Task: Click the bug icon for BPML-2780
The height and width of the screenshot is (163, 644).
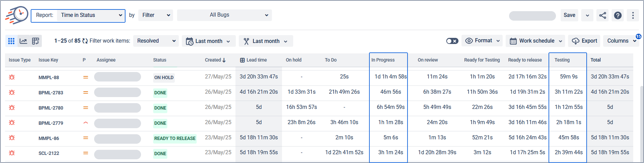Action: pyautogui.click(x=12, y=108)
